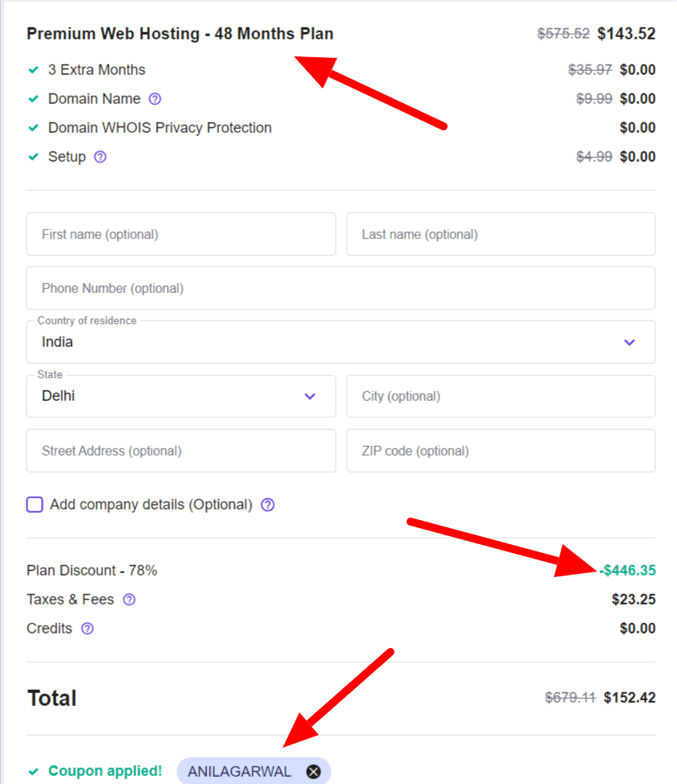Open the Domain Name help icon
The image size is (677, 784).
point(153,98)
